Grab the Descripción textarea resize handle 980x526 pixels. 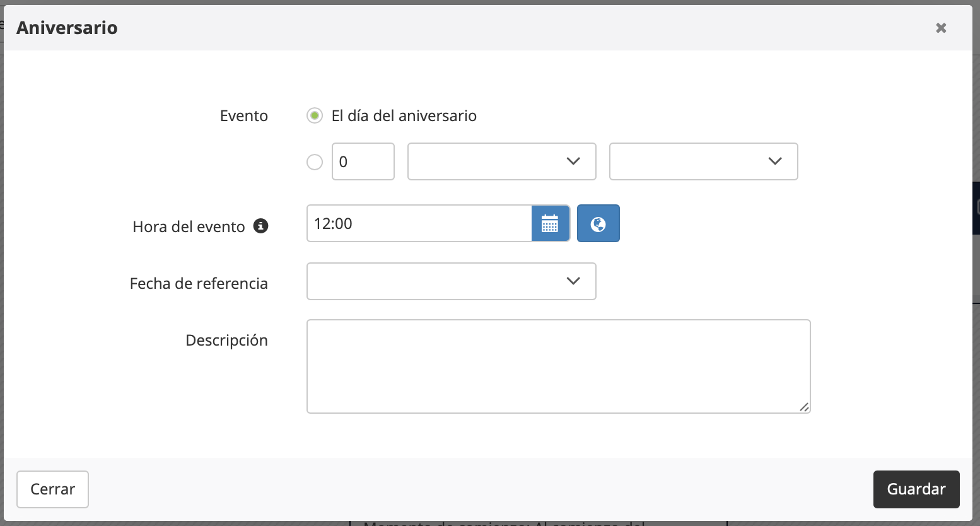pos(804,407)
